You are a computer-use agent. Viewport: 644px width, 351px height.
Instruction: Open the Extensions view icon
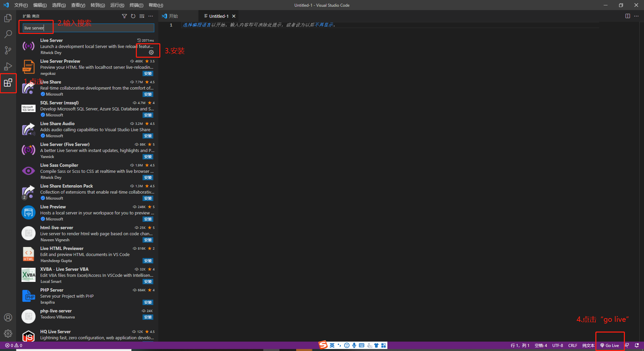click(8, 83)
